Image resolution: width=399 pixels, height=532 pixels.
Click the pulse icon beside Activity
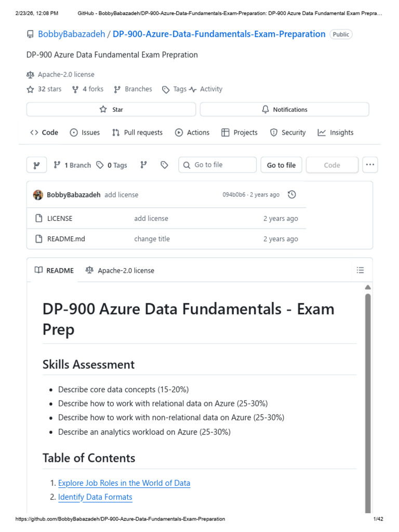point(193,89)
